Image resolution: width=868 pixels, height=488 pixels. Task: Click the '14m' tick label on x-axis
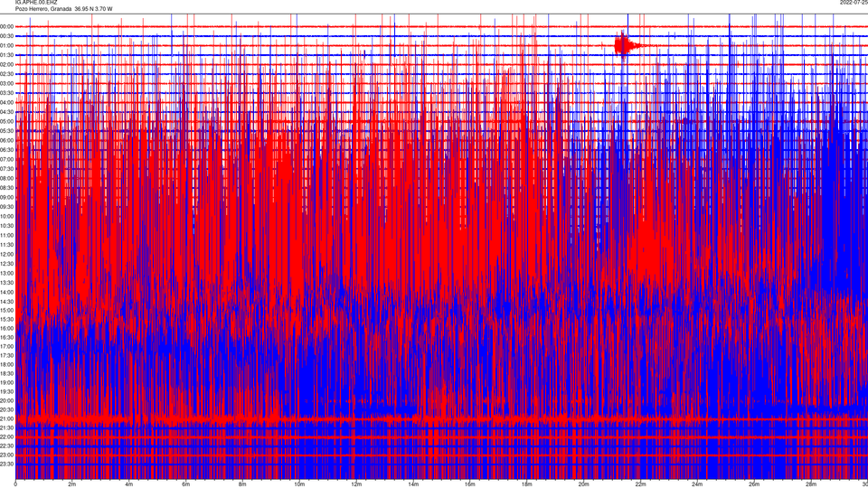413,484
